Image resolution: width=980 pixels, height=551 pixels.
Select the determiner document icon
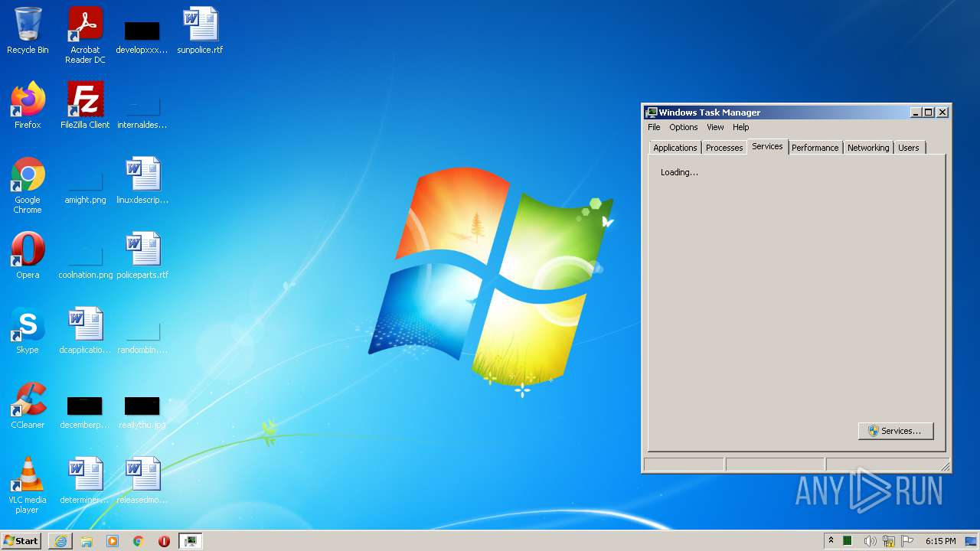pos(85,481)
